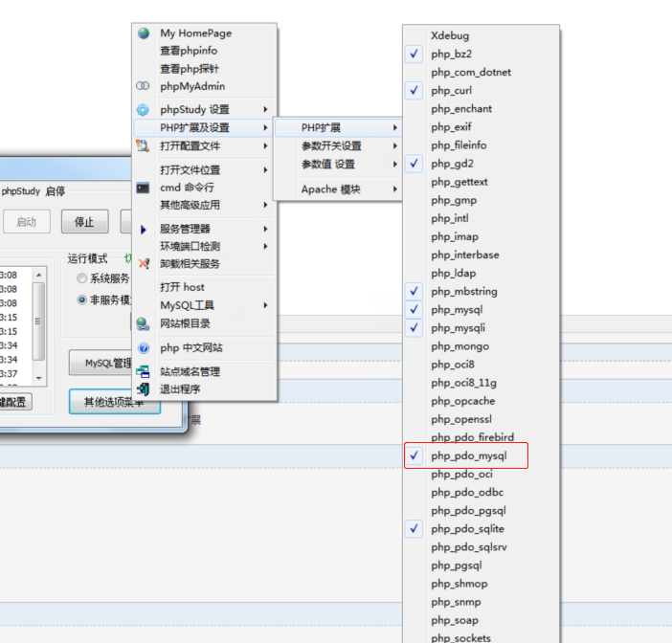This screenshot has height=643, width=672.
Task: Uncheck the php_gd2 extension
Action: (x=414, y=164)
